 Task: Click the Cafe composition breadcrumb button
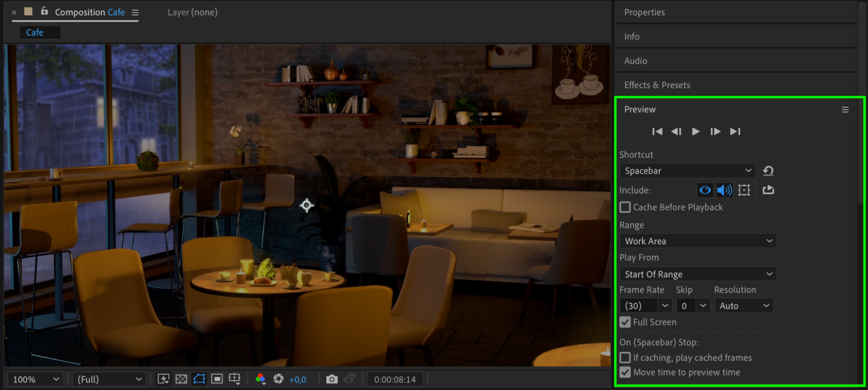(x=35, y=33)
